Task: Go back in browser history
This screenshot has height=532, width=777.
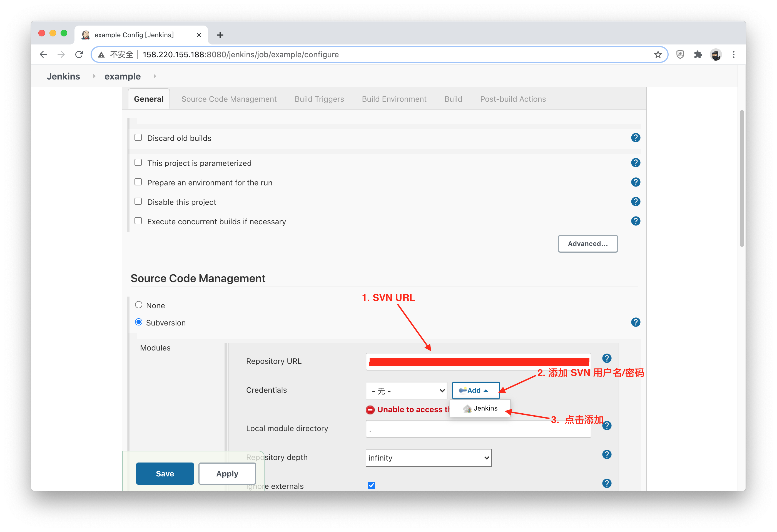Action: (x=43, y=54)
